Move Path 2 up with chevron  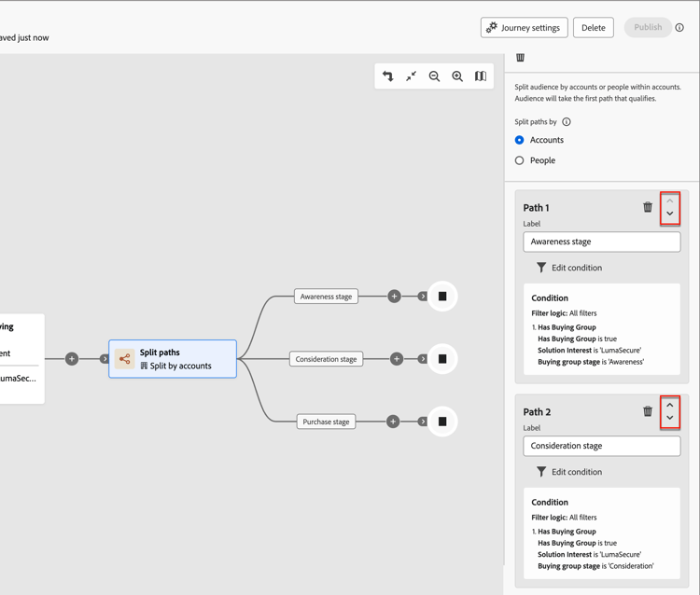pos(670,406)
